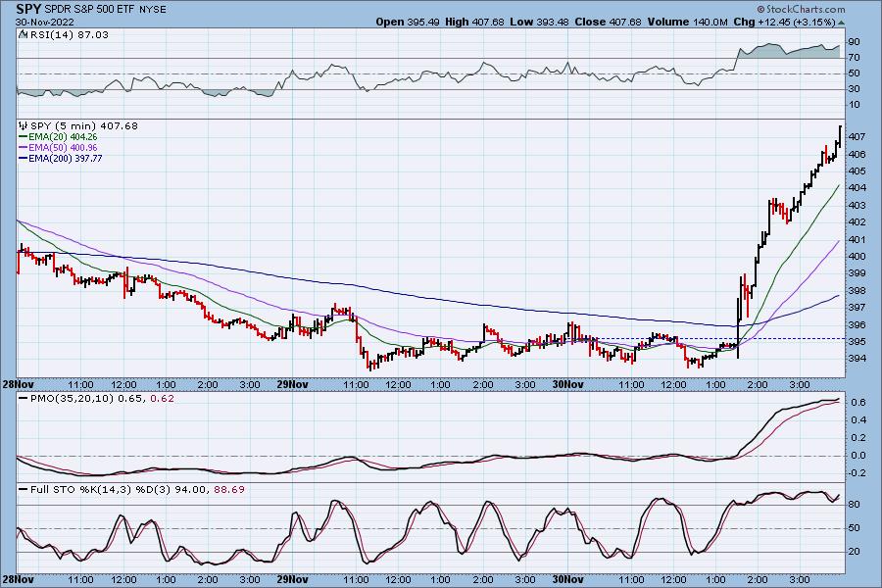Click the 28Nov label under the price panel
Viewport: 882px width, 588px height.
19,385
